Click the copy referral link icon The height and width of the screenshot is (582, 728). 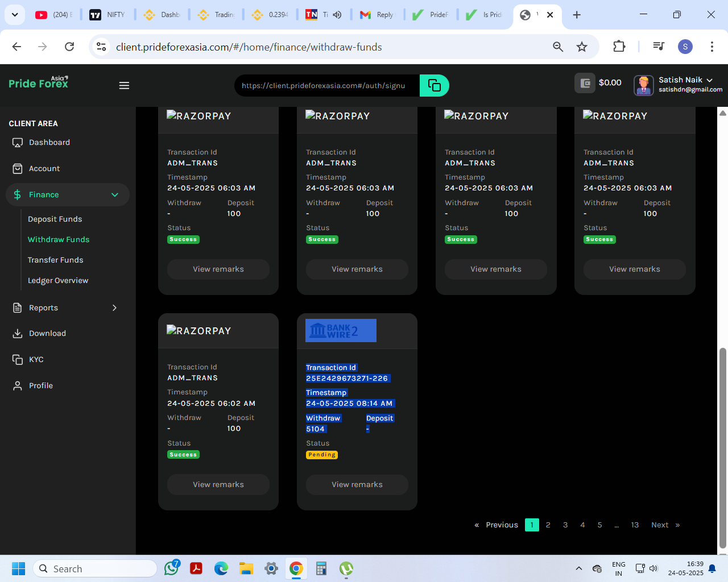434,85
